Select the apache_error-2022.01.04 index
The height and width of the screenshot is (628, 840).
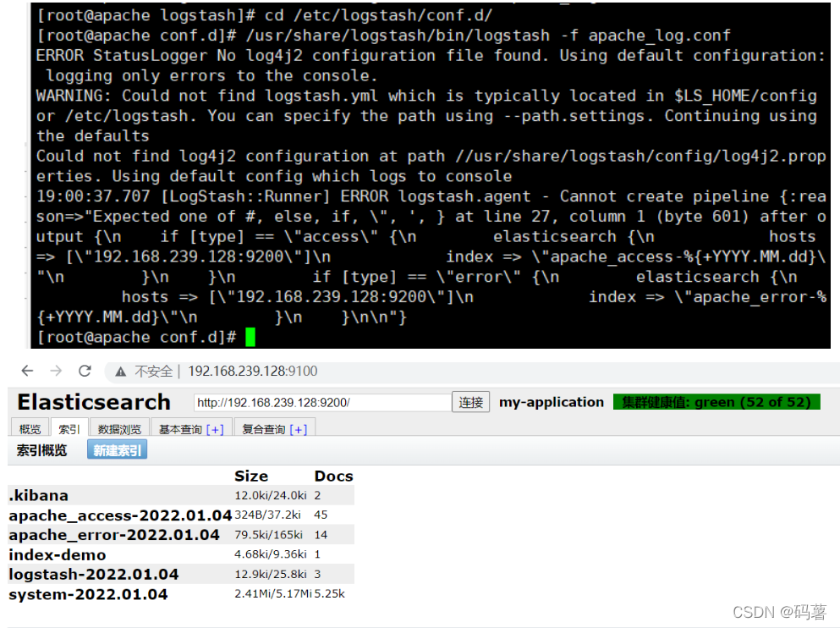[114, 535]
